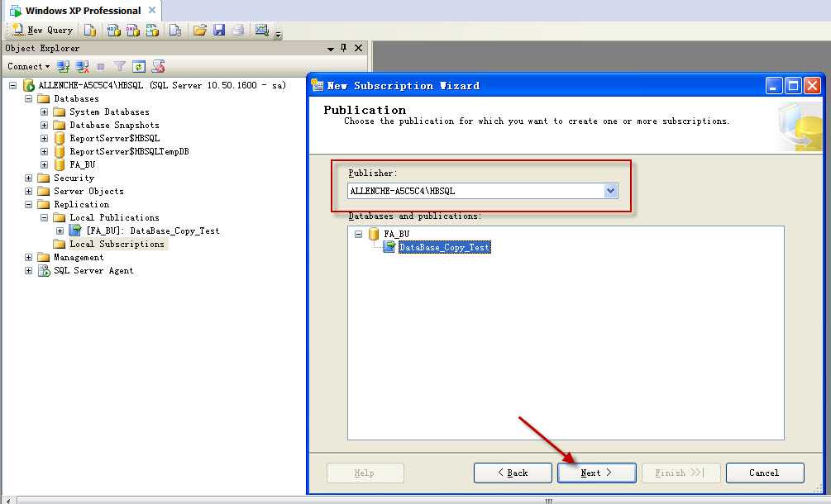The width and height of the screenshot is (831, 504).
Task: Select FA_BU database in Object Explorer
Action: (x=82, y=164)
